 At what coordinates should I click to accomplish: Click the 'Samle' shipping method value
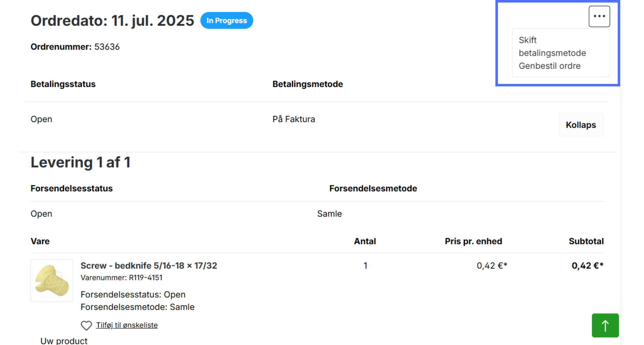329,214
